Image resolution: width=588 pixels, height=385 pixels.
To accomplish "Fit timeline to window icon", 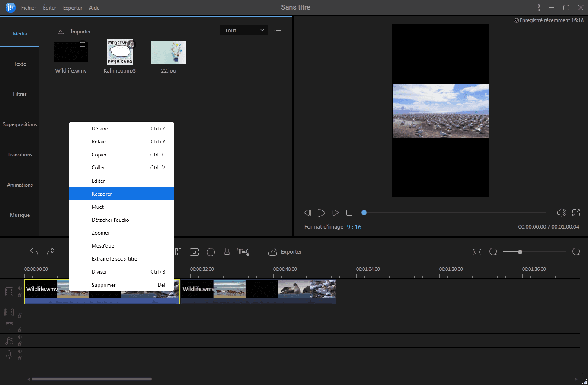I will pos(477,252).
